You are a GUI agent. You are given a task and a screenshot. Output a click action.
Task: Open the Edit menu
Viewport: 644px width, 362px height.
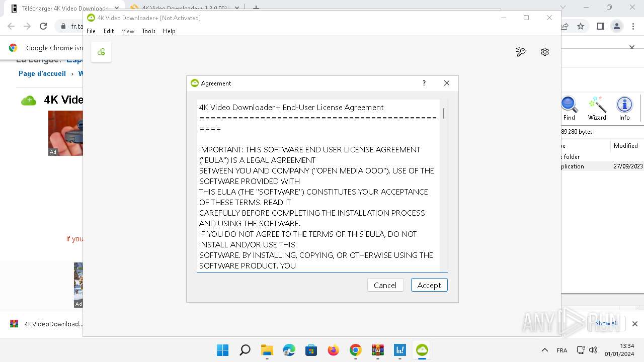(109, 31)
